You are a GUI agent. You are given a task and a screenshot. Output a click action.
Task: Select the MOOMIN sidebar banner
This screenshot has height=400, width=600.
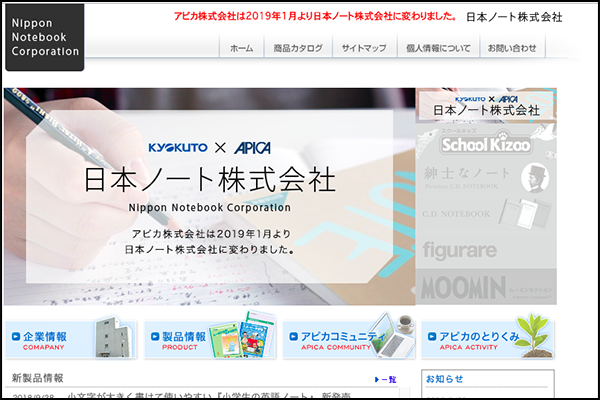pyautogui.click(x=486, y=287)
